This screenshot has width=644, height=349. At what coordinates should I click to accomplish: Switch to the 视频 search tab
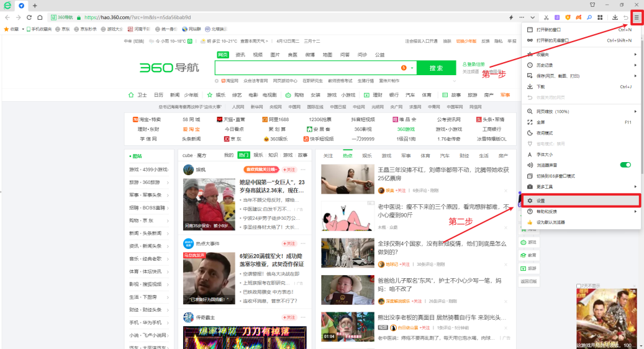click(x=258, y=55)
